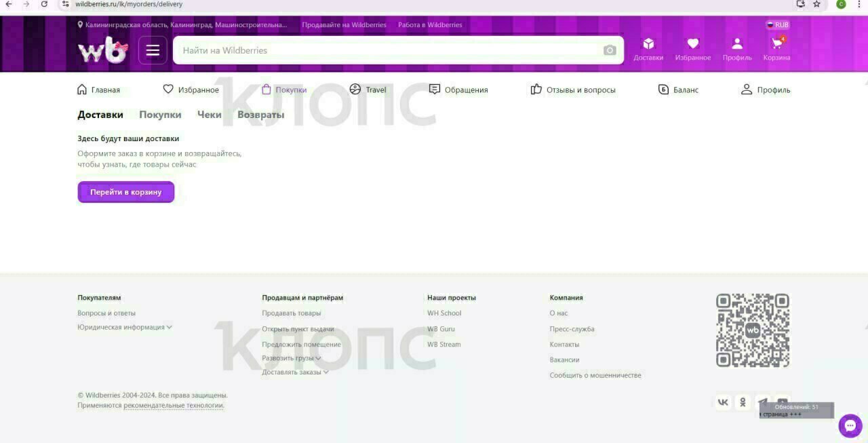This screenshot has width=868, height=443.
Task: Open the Вакансии footer link
Action: click(565, 360)
